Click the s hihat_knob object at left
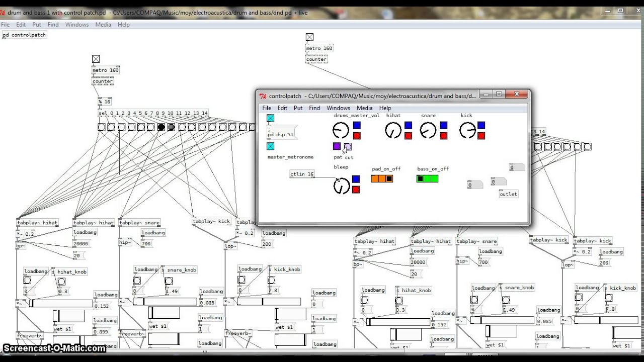This screenshot has width=644, height=362. pos(69,272)
